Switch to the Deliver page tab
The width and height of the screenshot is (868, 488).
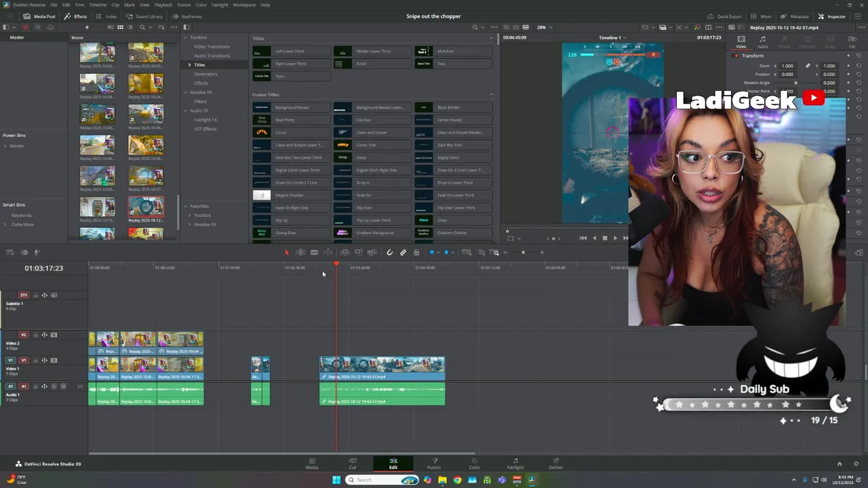click(x=556, y=464)
